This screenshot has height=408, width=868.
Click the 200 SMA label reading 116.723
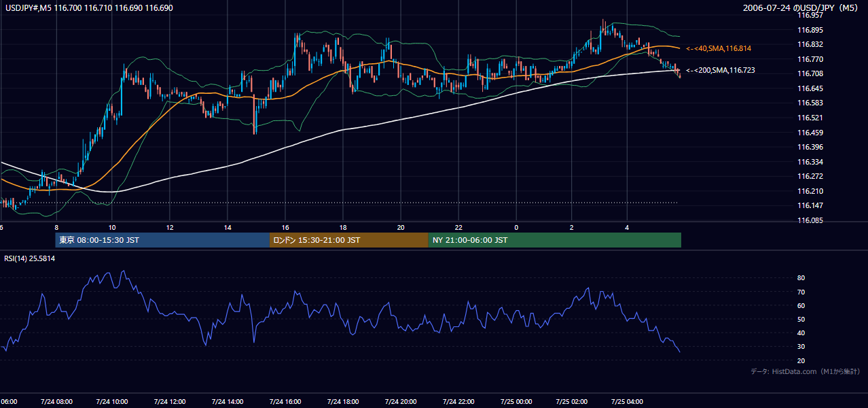point(720,70)
